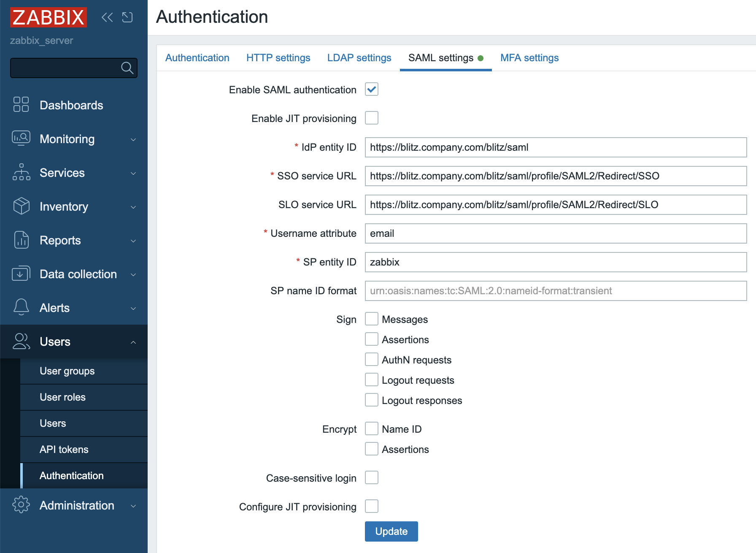This screenshot has width=756, height=553.
Task: Expand the Administration menu chevron
Action: coord(133,506)
